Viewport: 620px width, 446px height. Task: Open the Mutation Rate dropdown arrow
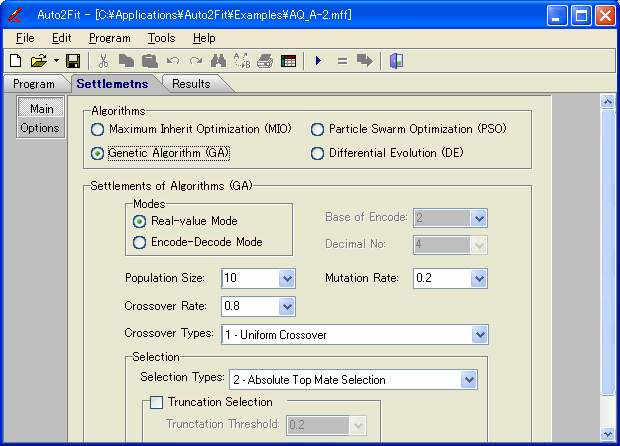pyautogui.click(x=478, y=278)
